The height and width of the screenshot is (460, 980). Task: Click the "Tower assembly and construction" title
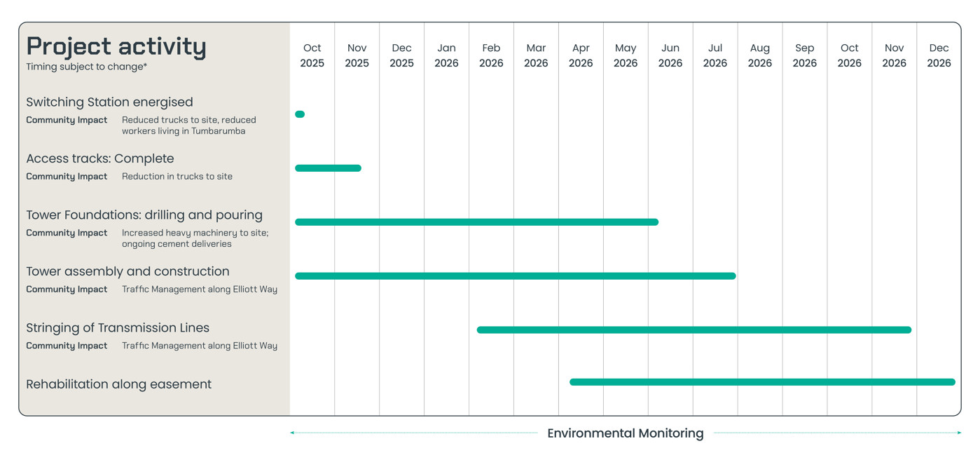(127, 271)
